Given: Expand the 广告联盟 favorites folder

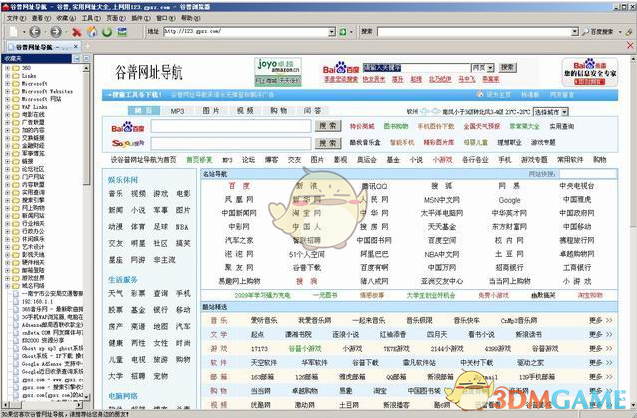Looking at the screenshot, I should (x=8, y=123).
